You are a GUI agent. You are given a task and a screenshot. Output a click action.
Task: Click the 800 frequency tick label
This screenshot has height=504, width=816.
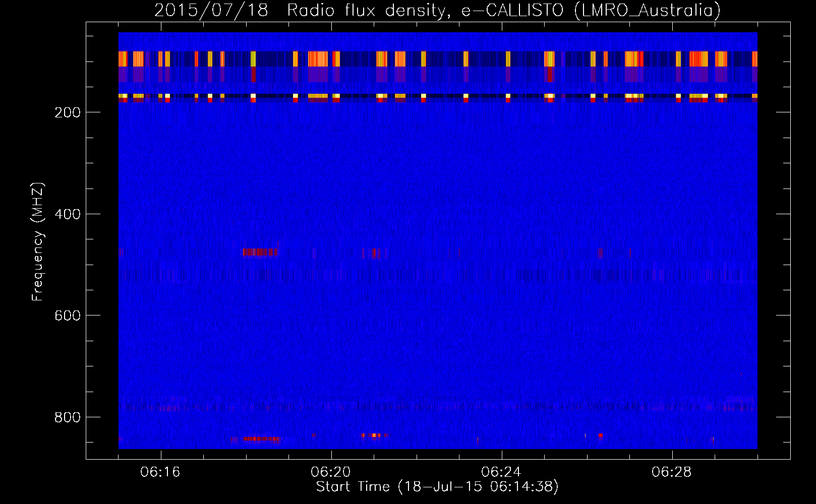point(68,417)
